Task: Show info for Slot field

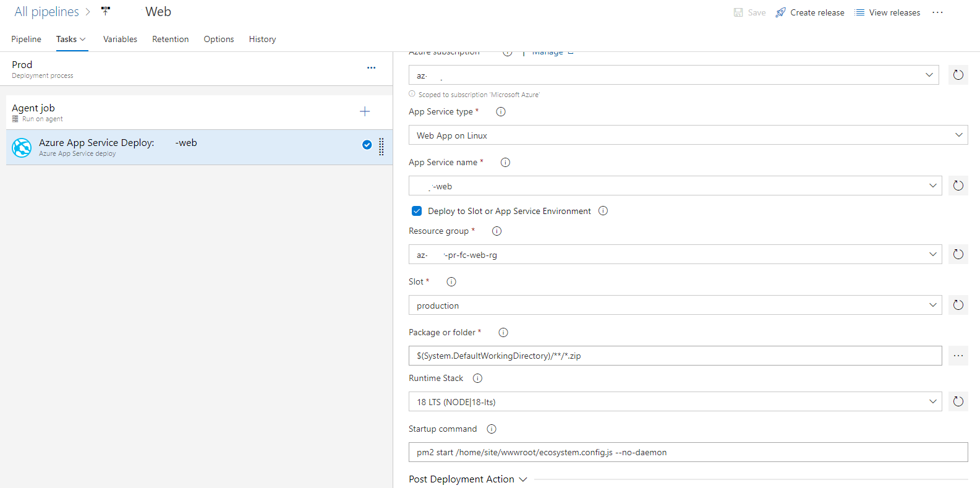Action: click(x=451, y=282)
